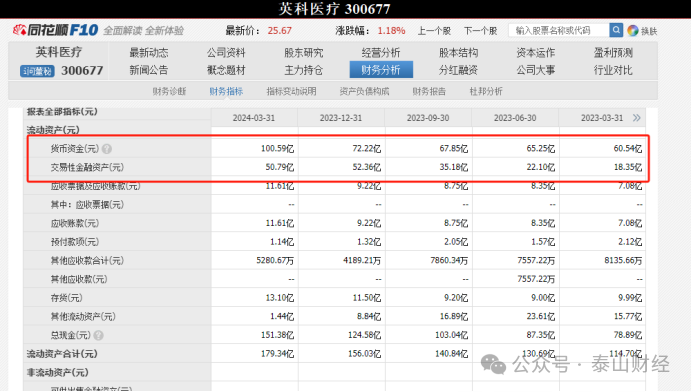Click the 2023-12-31 column header
This screenshot has width=692, height=392.
click(x=341, y=118)
